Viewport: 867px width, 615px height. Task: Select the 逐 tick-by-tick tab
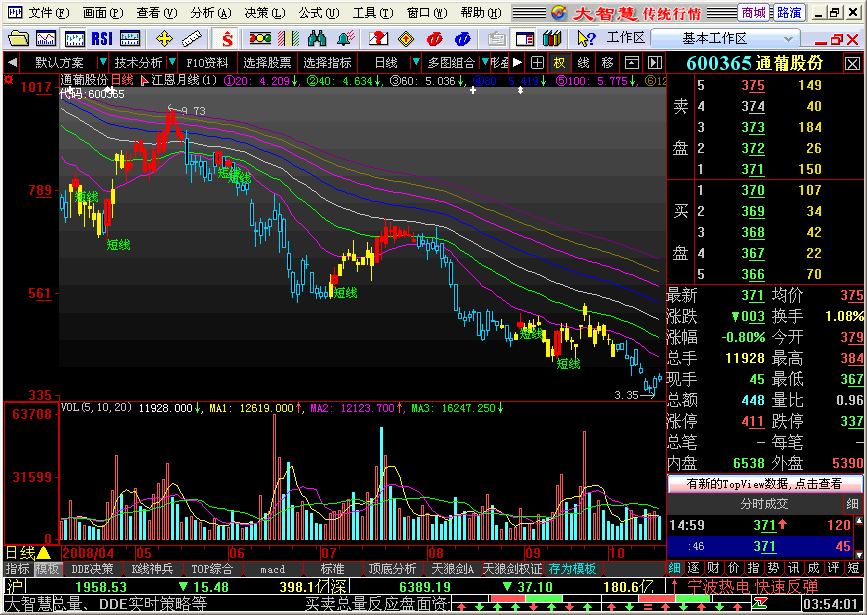point(693,568)
